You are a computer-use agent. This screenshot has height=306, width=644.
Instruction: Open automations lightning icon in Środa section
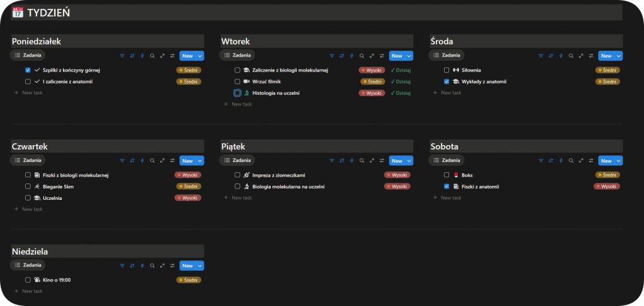coord(561,56)
